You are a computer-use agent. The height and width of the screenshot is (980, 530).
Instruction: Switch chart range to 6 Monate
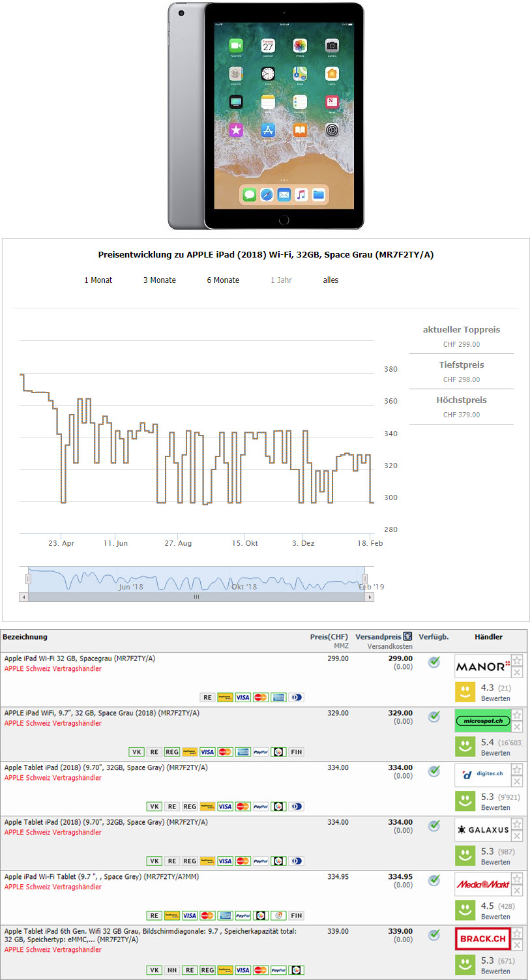[223, 280]
